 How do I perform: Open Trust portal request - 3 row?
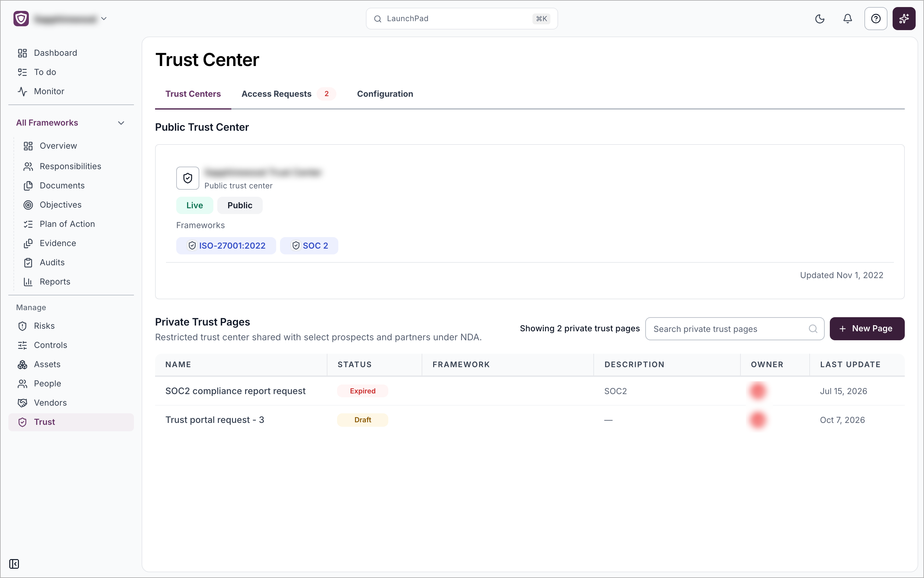(x=530, y=420)
